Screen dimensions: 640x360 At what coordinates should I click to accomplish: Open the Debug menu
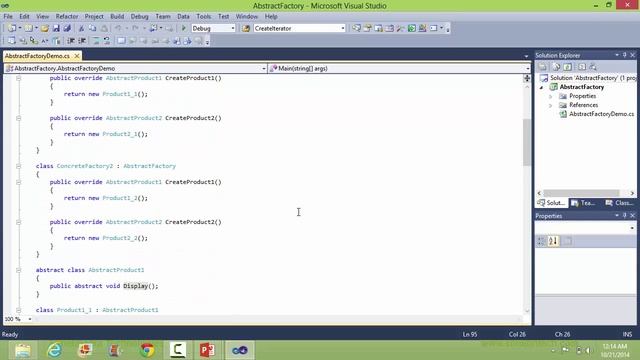tap(140, 17)
